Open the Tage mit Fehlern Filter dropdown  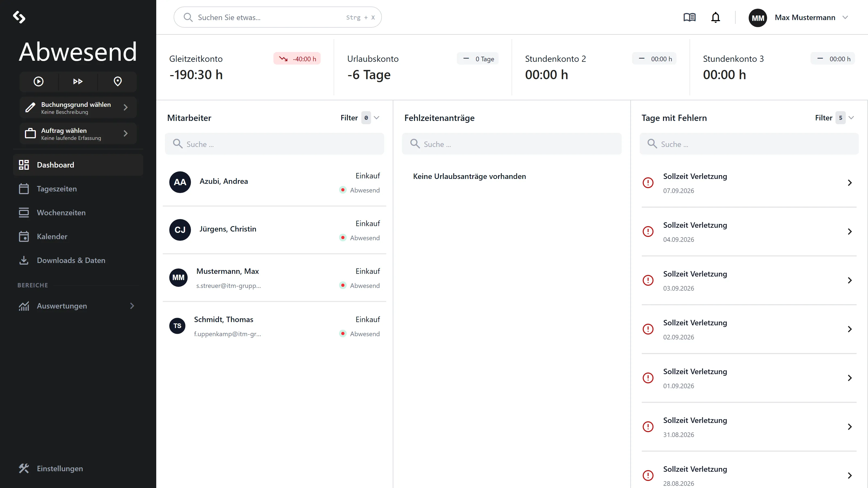coord(834,118)
